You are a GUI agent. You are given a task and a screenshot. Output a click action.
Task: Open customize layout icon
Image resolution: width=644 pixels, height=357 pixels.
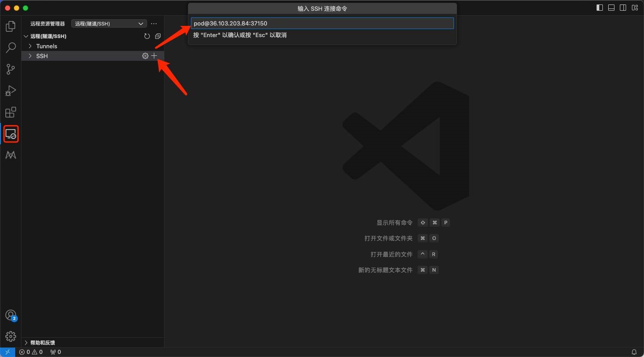click(635, 8)
